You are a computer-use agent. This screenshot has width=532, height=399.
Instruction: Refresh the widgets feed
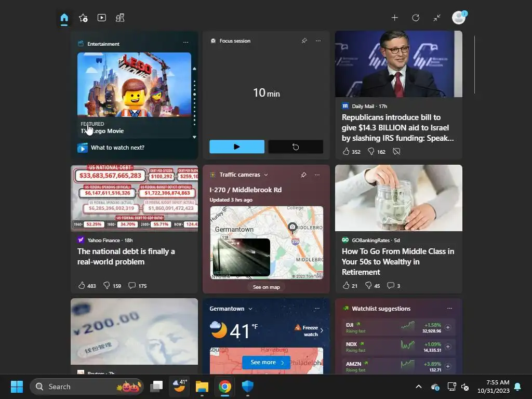(416, 18)
